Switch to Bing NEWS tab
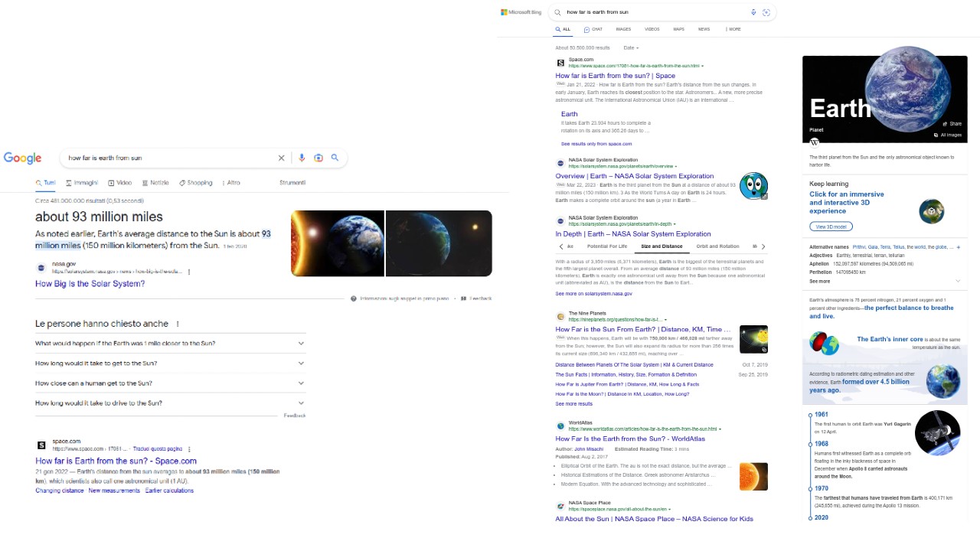Screen dimensions: 980x551 click(704, 29)
